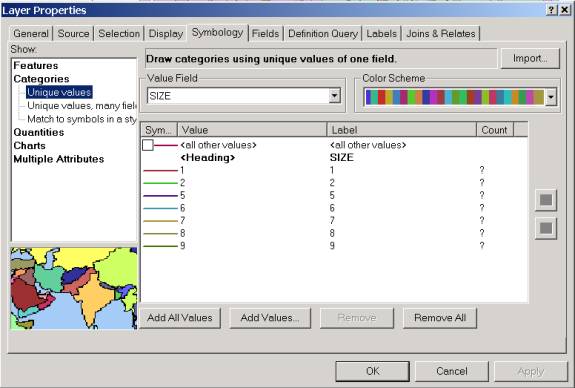
Task: Click the Remove button
Action: pos(357,318)
